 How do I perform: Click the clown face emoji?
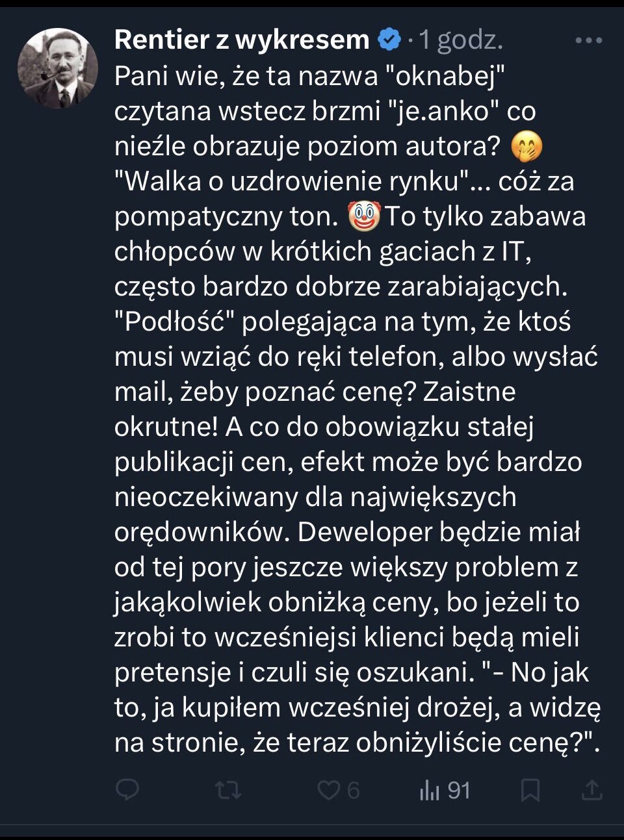pos(364,216)
